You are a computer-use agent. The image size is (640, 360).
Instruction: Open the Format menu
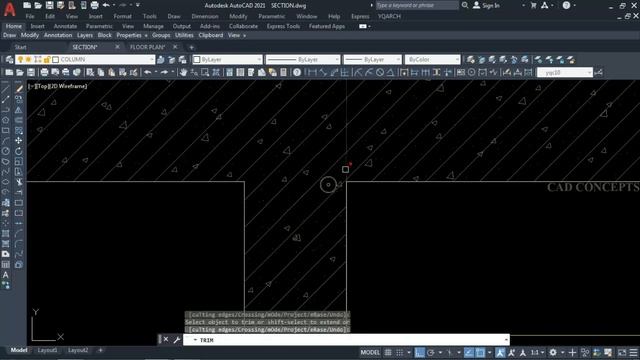point(122,16)
